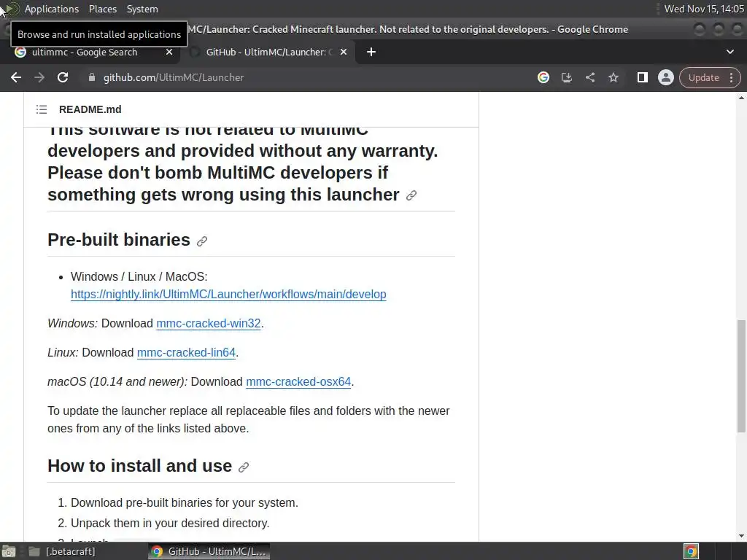Click the README.md file title

[x=90, y=109]
